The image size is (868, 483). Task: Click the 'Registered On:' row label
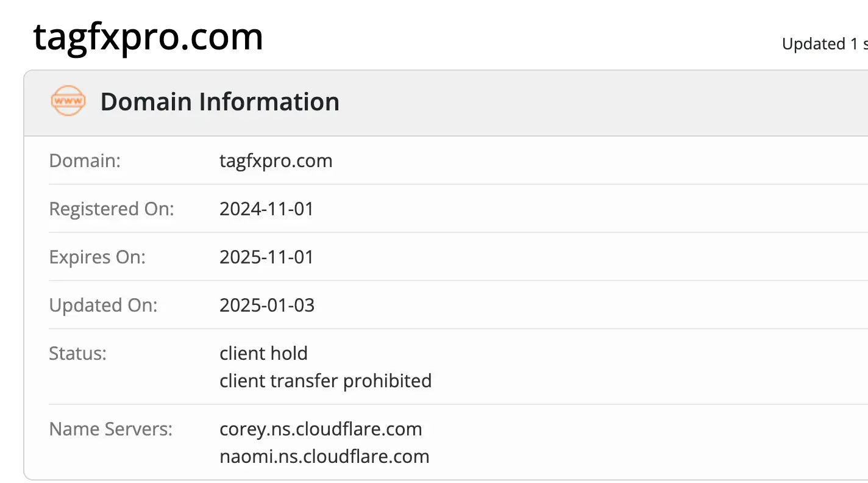tap(112, 209)
